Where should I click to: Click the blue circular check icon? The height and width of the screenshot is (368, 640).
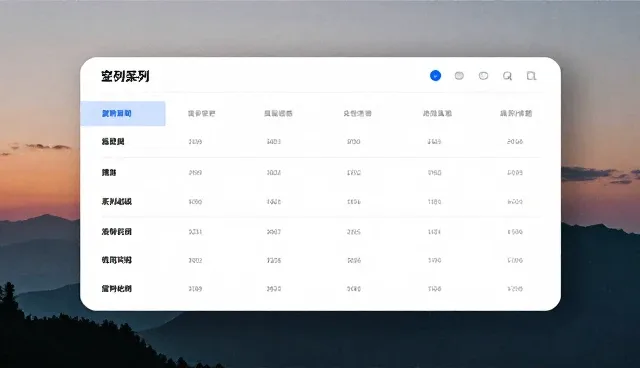[435, 75]
